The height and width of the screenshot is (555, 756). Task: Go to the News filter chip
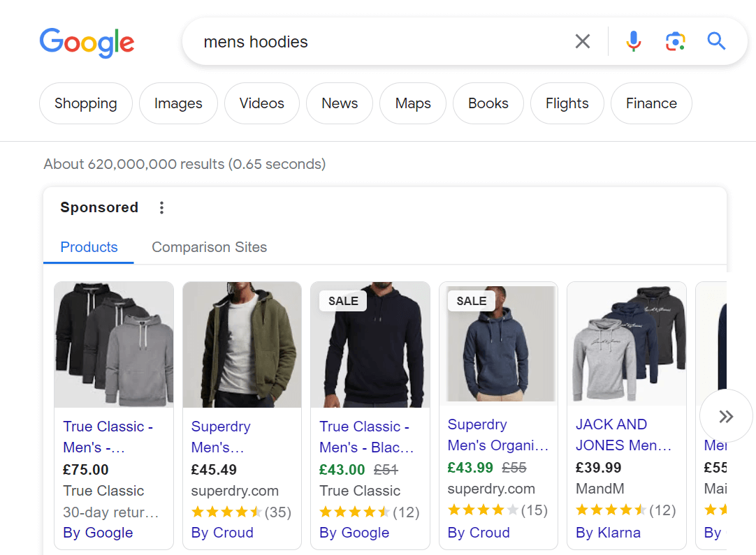340,103
